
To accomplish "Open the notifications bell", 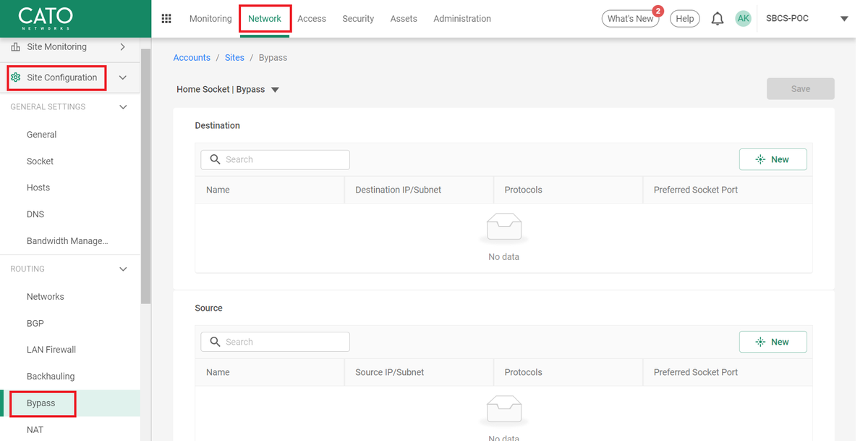I will point(717,19).
